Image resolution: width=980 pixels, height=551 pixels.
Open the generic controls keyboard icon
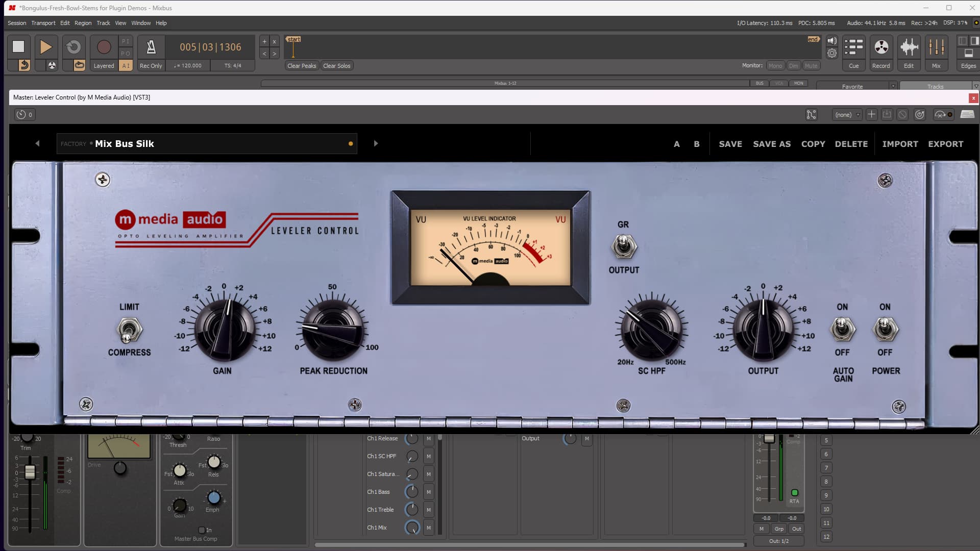[x=967, y=115]
